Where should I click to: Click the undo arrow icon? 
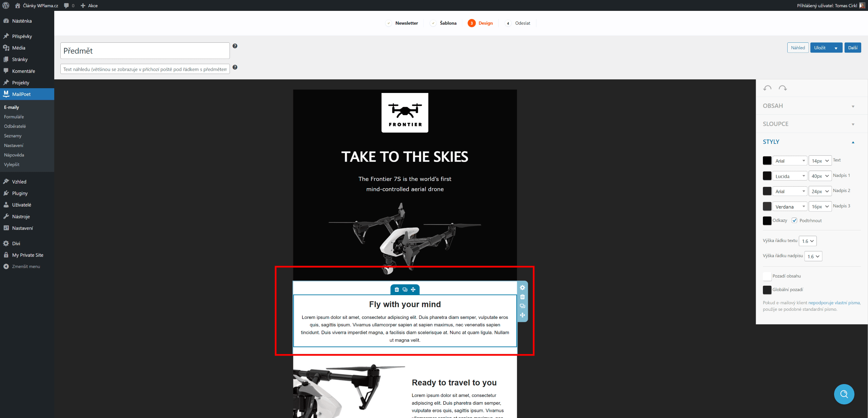(x=767, y=88)
